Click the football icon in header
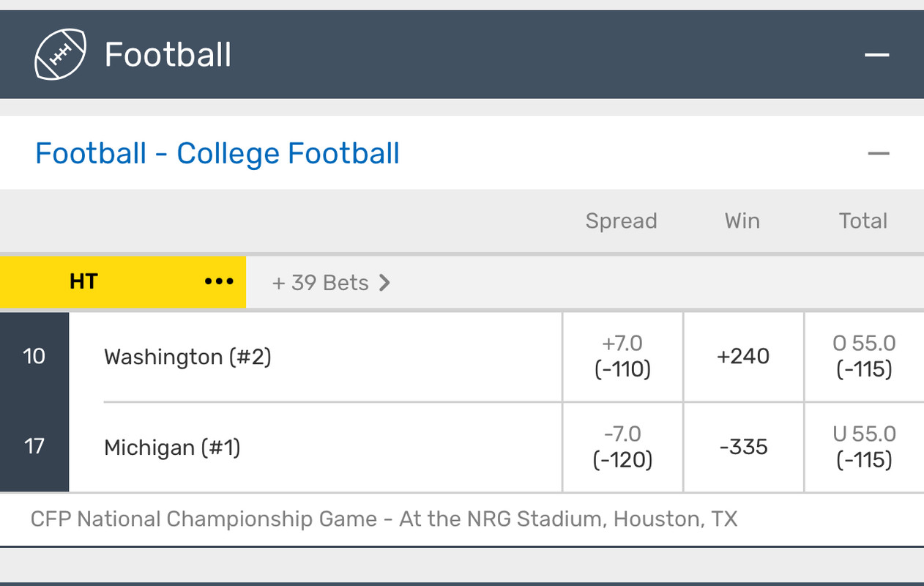This screenshot has height=586, width=924. click(x=60, y=54)
